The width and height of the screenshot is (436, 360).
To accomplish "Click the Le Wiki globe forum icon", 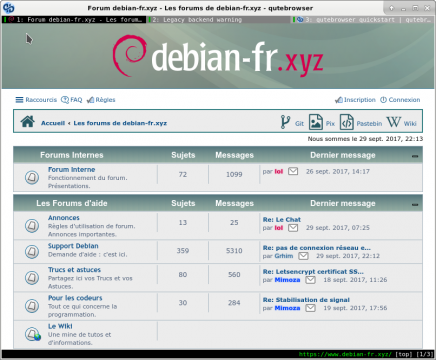I will click(33, 334).
